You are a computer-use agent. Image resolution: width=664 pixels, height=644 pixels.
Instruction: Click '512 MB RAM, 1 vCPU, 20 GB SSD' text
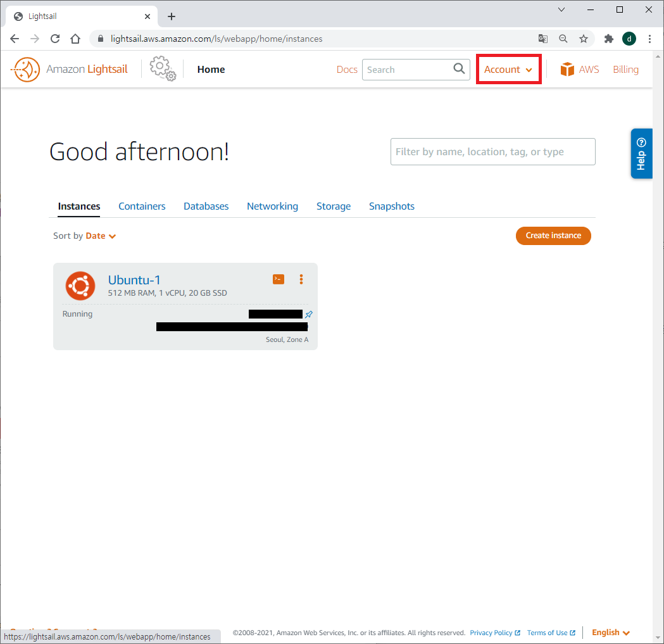click(x=167, y=293)
